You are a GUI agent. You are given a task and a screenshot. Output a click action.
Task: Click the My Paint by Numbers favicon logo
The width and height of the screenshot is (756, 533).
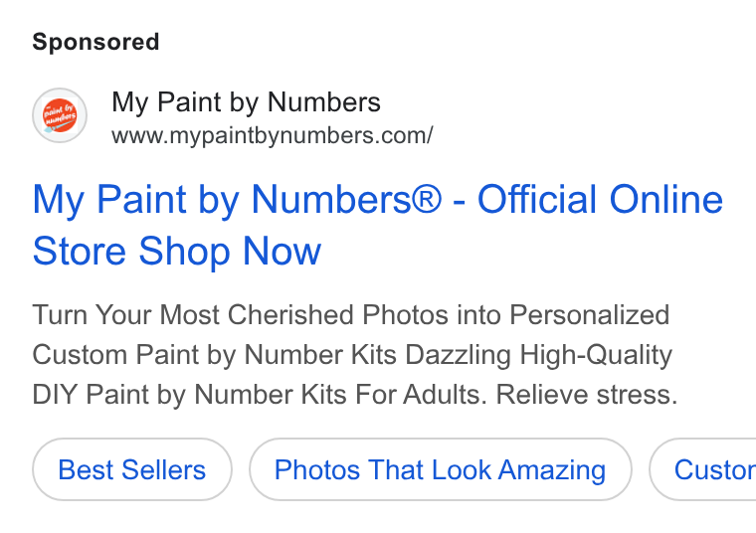pos(60,115)
